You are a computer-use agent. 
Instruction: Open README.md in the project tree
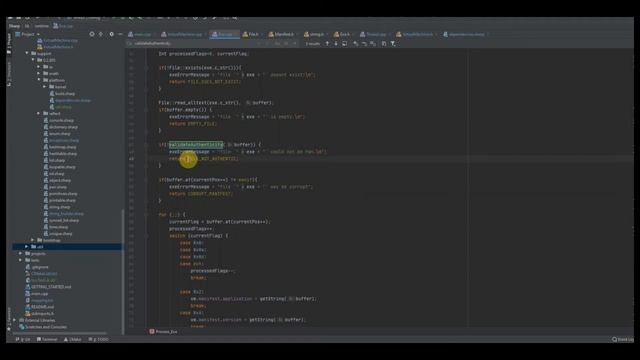tap(40, 307)
